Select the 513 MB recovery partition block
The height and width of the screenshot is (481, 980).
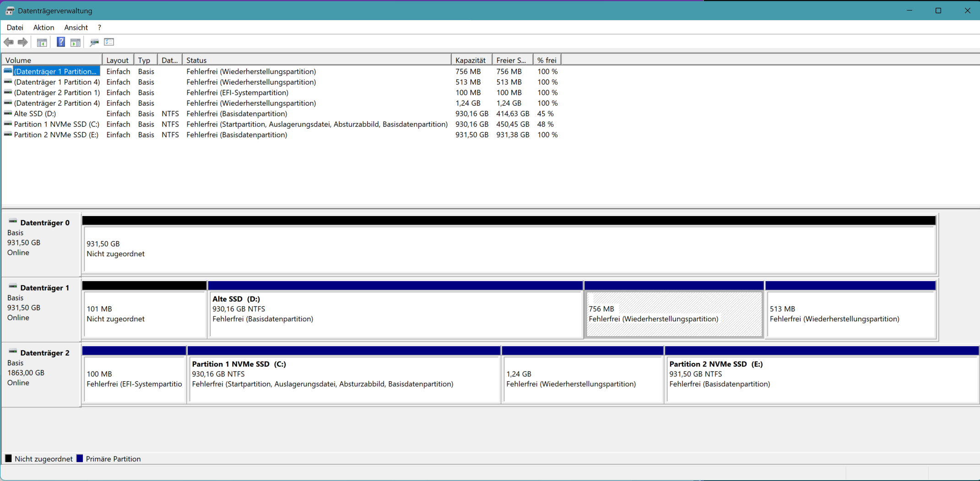click(x=850, y=310)
